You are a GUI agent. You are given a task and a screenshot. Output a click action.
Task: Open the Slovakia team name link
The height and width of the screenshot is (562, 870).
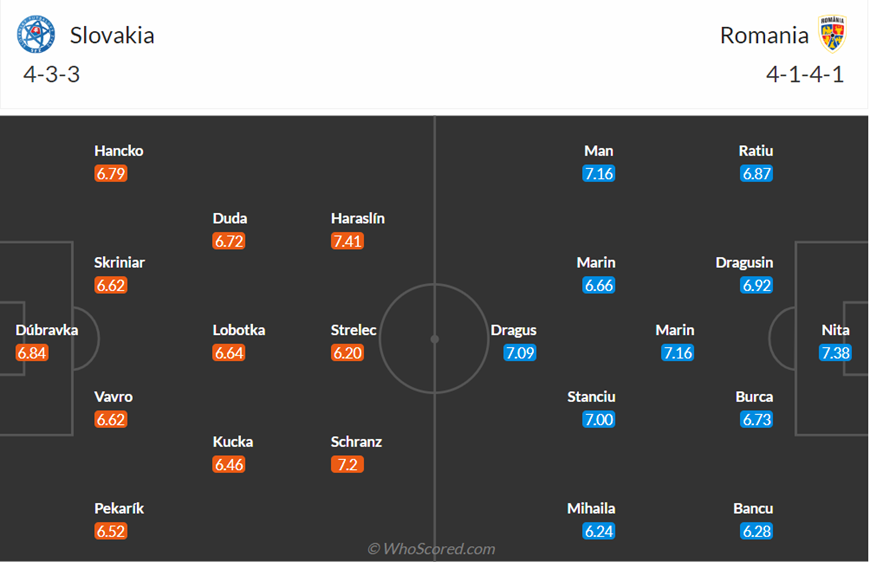[x=112, y=36]
